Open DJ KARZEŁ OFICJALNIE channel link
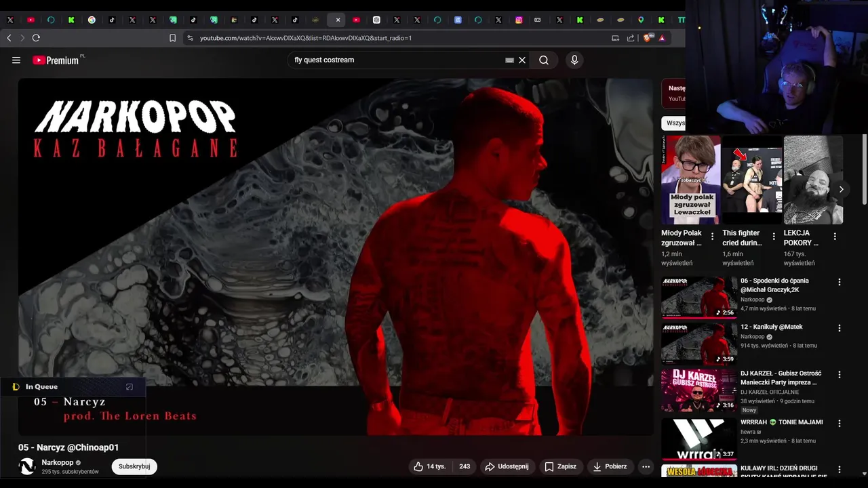The width and height of the screenshot is (868, 488). pyautogui.click(x=770, y=392)
